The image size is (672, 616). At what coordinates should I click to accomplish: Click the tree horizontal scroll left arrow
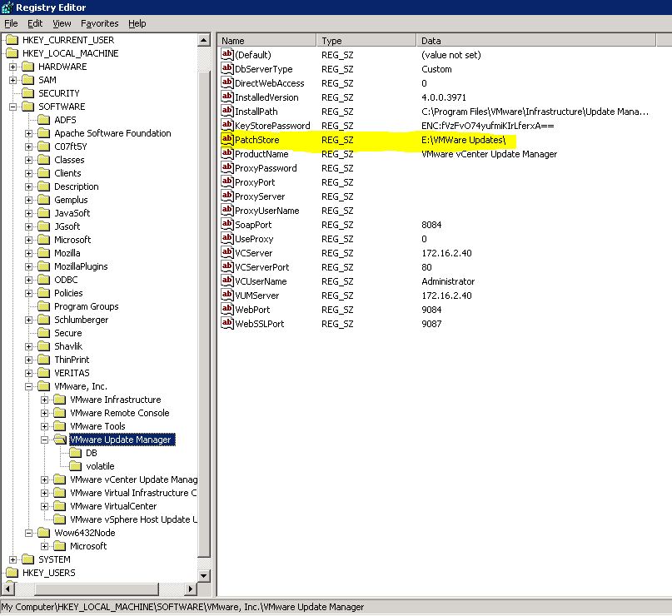point(8,589)
